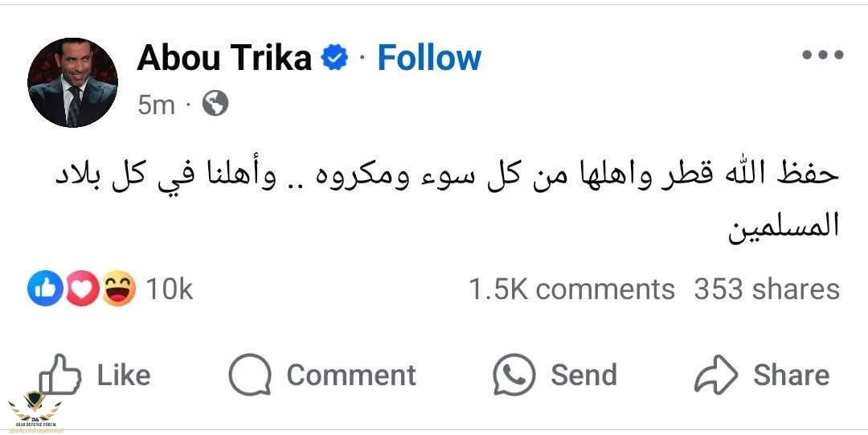This screenshot has height=435, width=868.
Task: Click the speech bubble Comment icon
Action: (x=250, y=375)
